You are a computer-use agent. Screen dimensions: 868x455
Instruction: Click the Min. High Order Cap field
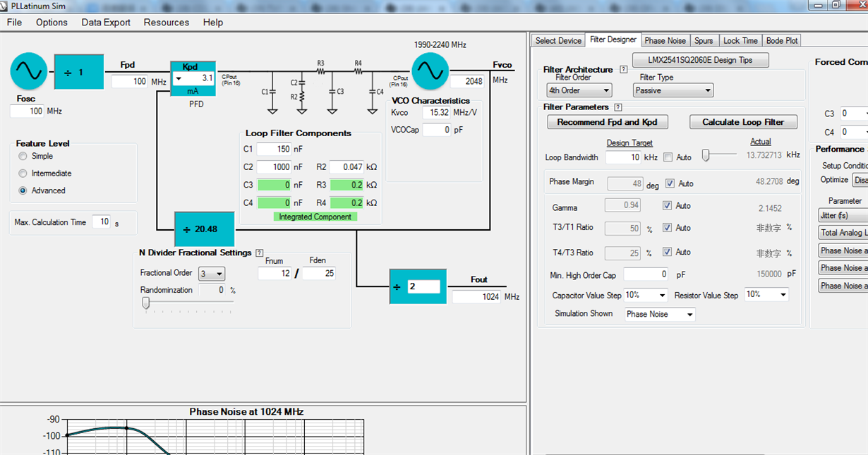(x=646, y=274)
